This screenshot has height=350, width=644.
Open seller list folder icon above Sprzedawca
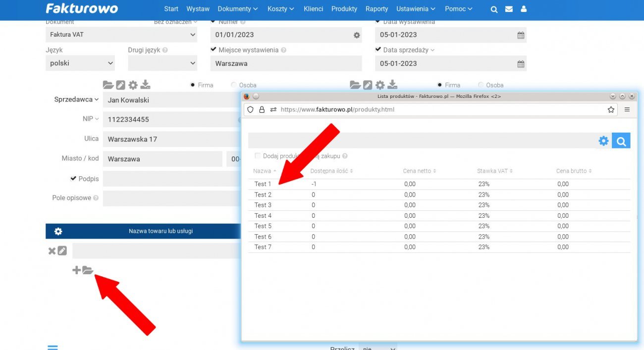click(x=108, y=85)
